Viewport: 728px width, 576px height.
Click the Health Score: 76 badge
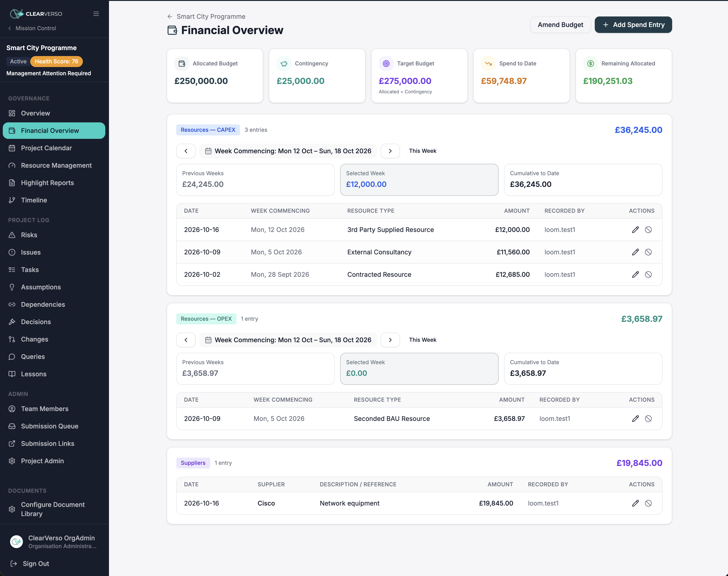pos(56,61)
